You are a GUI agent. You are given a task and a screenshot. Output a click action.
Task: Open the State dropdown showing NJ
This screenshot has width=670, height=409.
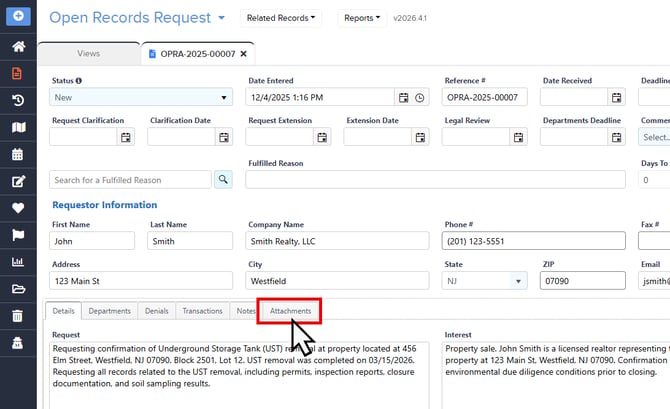coord(485,281)
